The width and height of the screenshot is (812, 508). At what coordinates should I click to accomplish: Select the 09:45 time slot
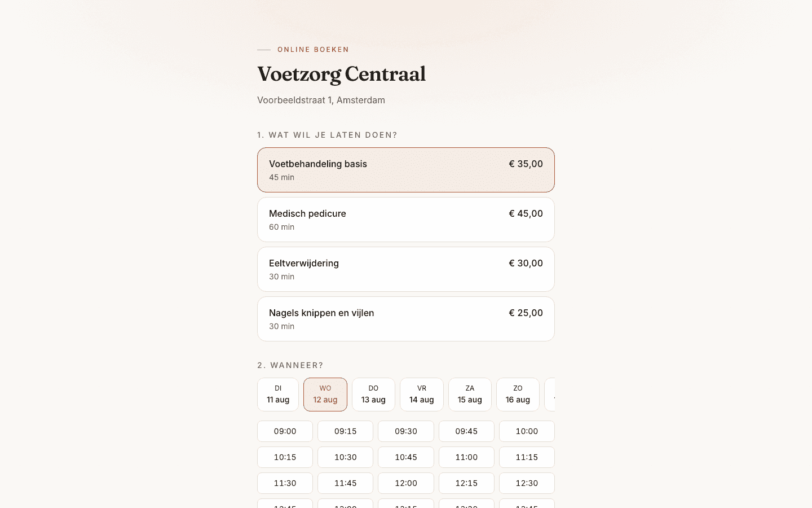point(466,431)
